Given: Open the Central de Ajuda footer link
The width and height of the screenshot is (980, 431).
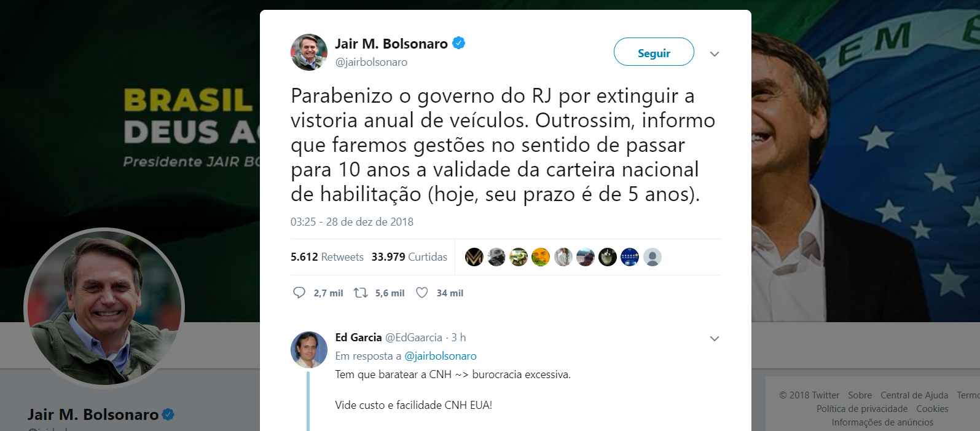Looking at the screenshot, I should click(x=914, y=395).
